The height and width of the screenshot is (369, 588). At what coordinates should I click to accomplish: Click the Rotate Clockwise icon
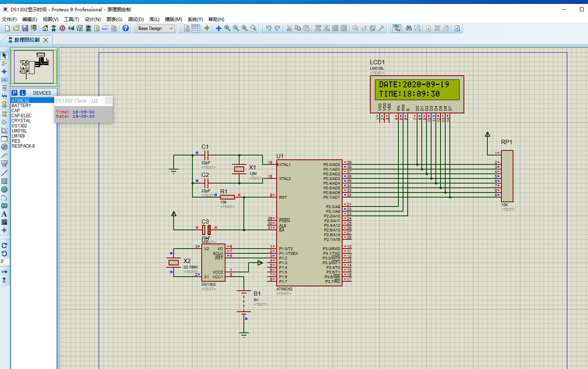coord(4,245)
